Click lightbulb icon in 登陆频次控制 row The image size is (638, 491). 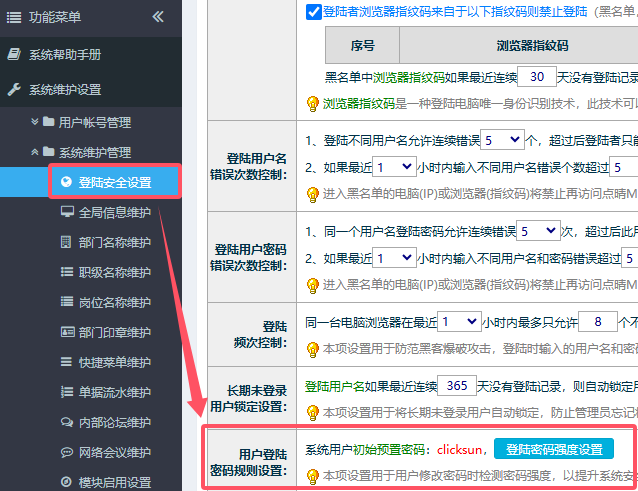point(312,349)
